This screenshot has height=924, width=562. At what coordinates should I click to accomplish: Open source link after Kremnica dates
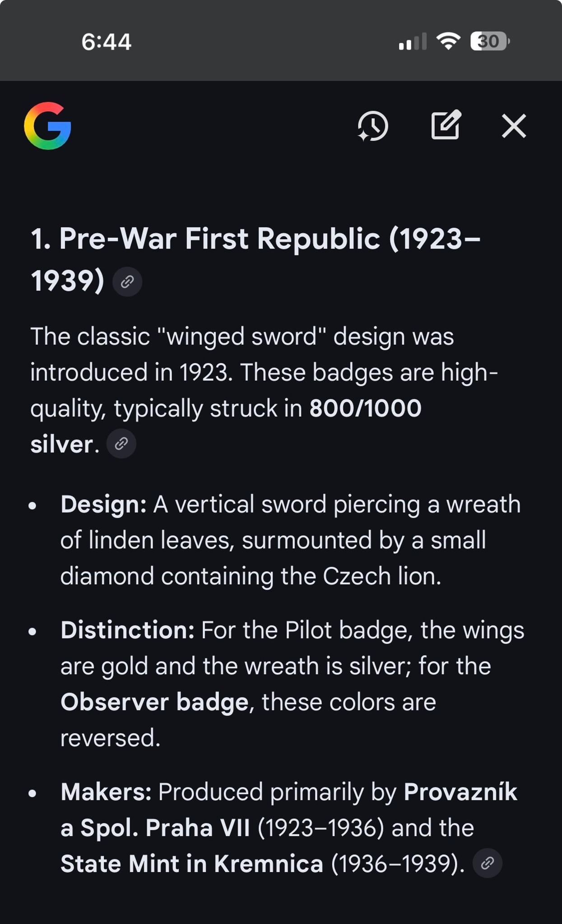coord(487,863)
